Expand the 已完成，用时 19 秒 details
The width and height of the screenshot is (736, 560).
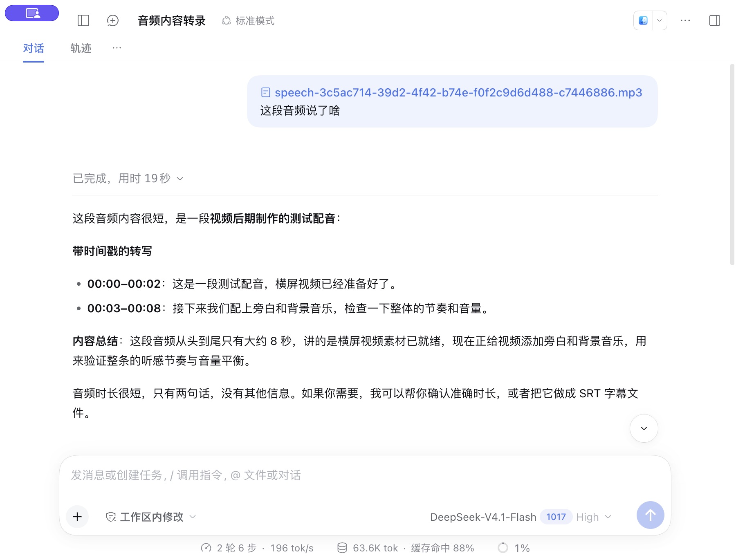tap(128, 178)
